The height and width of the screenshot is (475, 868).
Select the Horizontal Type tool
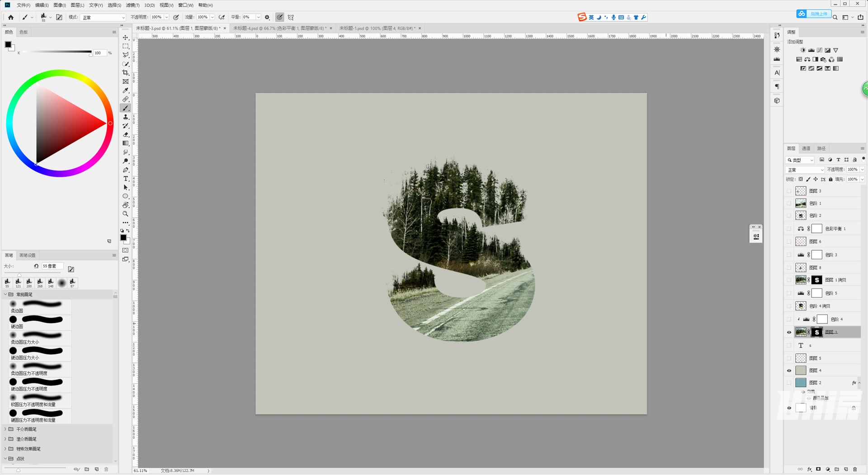point(126,179)
